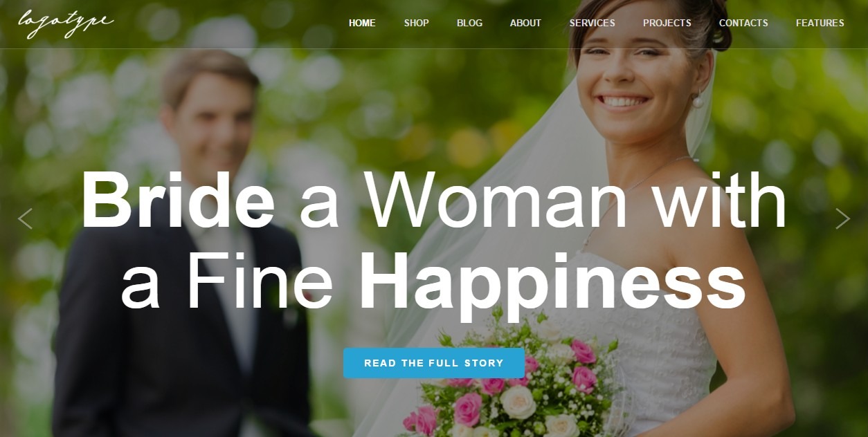Open the PROJECTS navigation link
Screen dimensions: 868x437
click(667, 23)
